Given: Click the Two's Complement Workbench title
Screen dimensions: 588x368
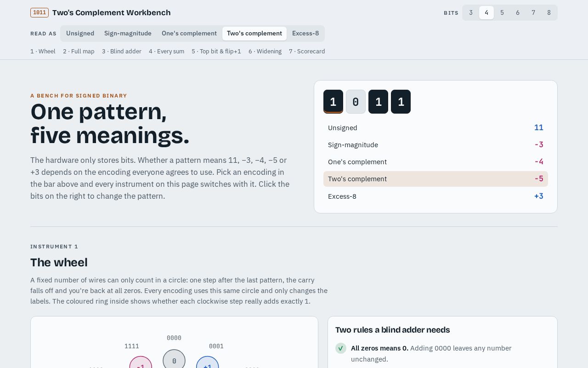Looking at the screenshot, I should (112, 12).
